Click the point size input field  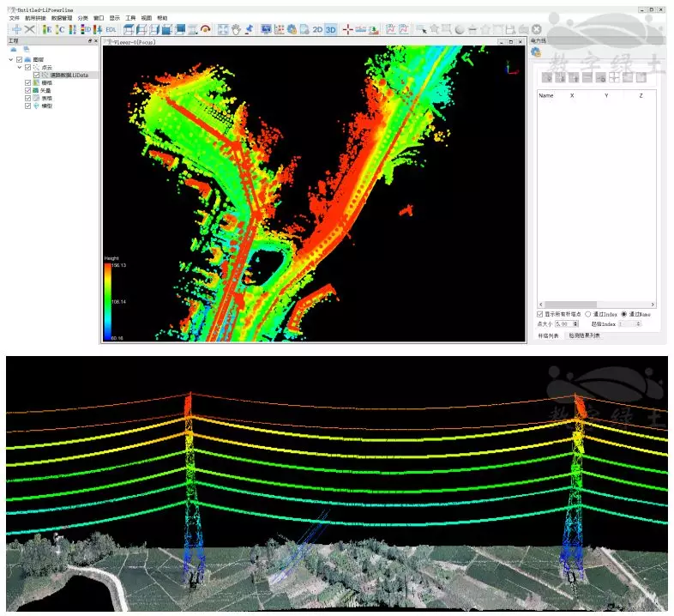pos(563,324)
